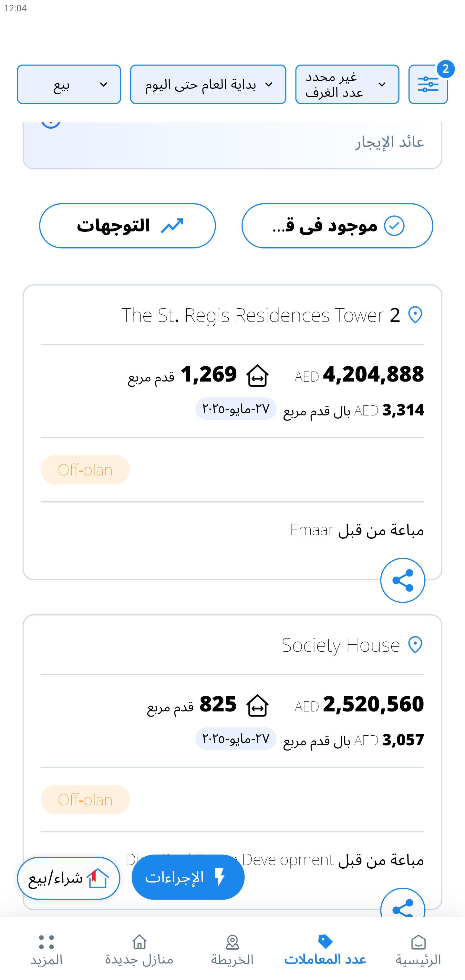465x980 pixels.
Task: Select the عدد المعاملات transactions tab
Action: tap(325, 950)
